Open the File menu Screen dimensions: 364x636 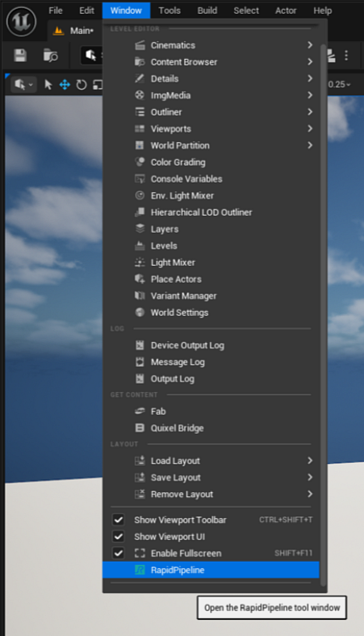(56, 11)
